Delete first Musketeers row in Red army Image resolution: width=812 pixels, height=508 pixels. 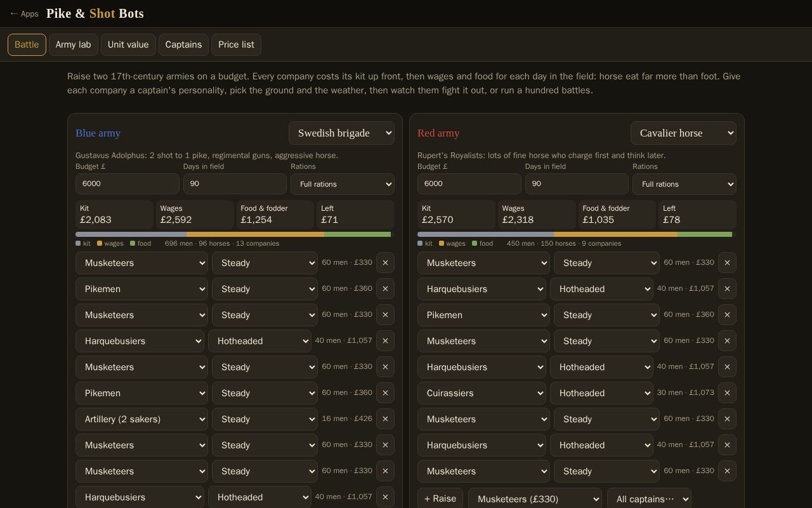pos(727,263)
